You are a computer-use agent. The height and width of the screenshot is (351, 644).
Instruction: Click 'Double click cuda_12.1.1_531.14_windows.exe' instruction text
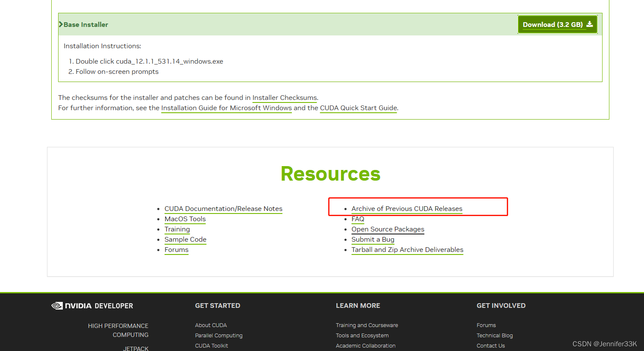point(150,61)
